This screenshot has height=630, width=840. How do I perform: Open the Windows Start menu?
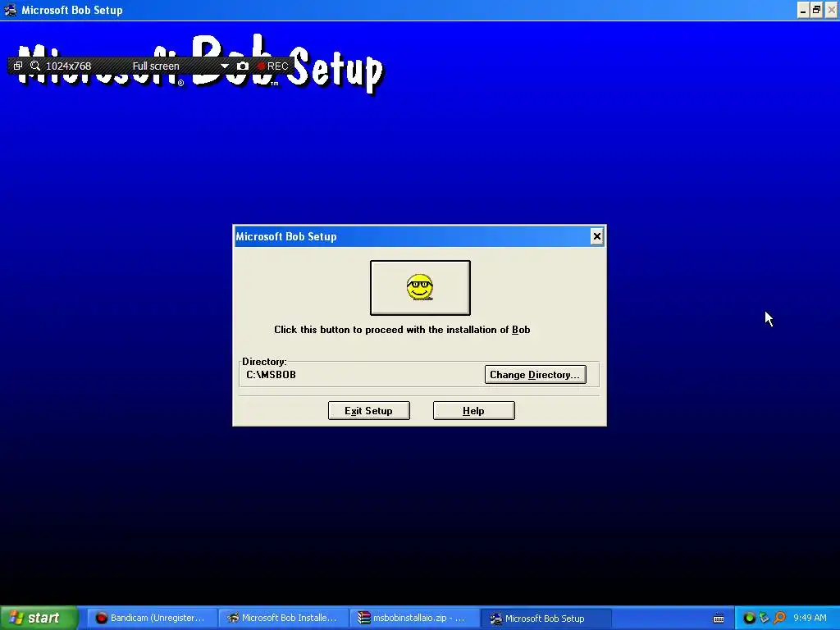tap(39, 618)
